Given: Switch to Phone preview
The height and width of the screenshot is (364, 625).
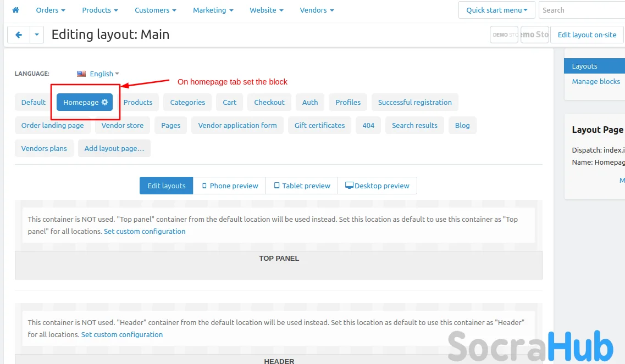Looking at the screenshot, I should (x=230, y=186).
